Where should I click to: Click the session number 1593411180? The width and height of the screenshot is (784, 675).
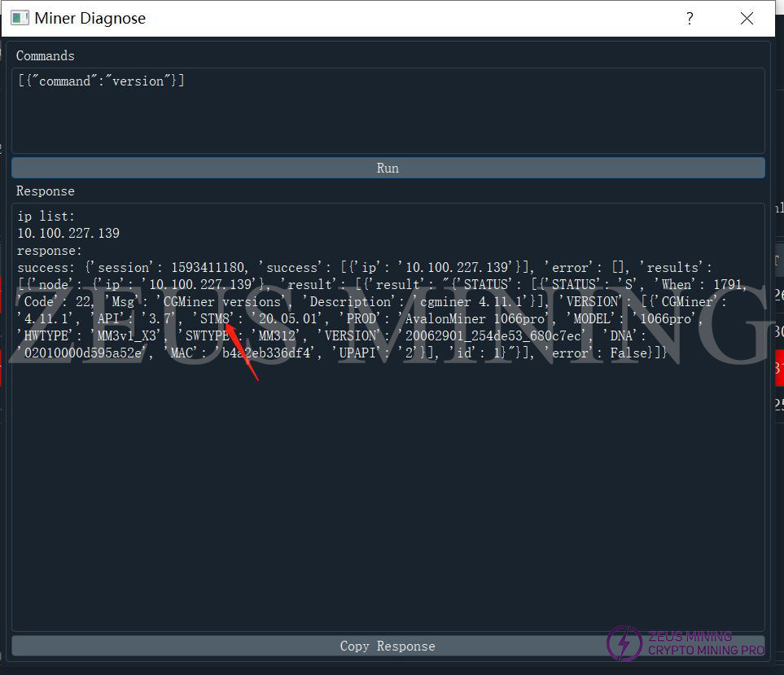209,268
